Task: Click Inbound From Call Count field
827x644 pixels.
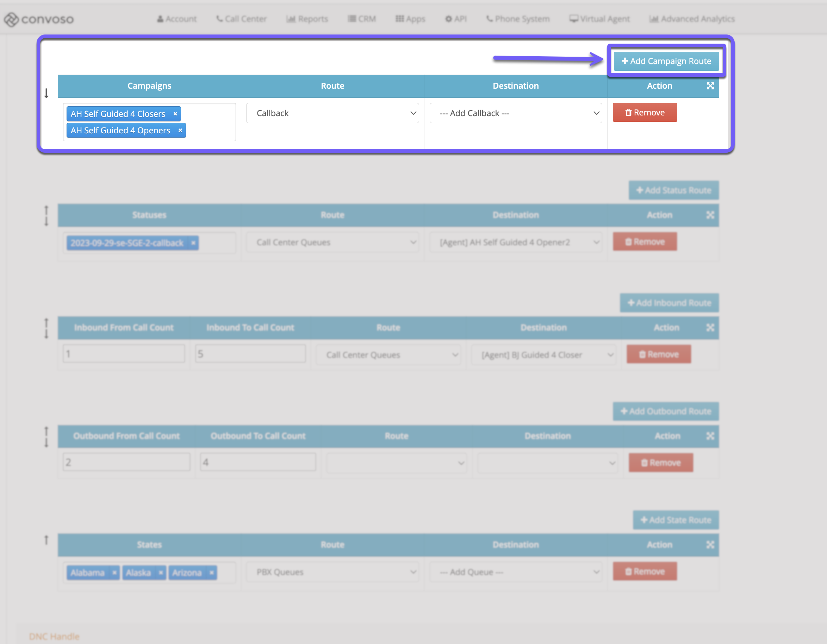Action: click(124, 354)
